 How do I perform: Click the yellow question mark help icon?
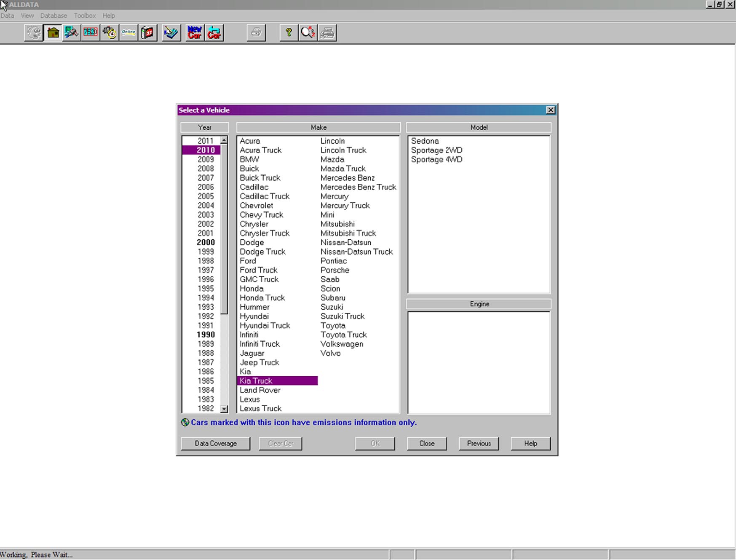pyautogui.click(x=289, y=32)
